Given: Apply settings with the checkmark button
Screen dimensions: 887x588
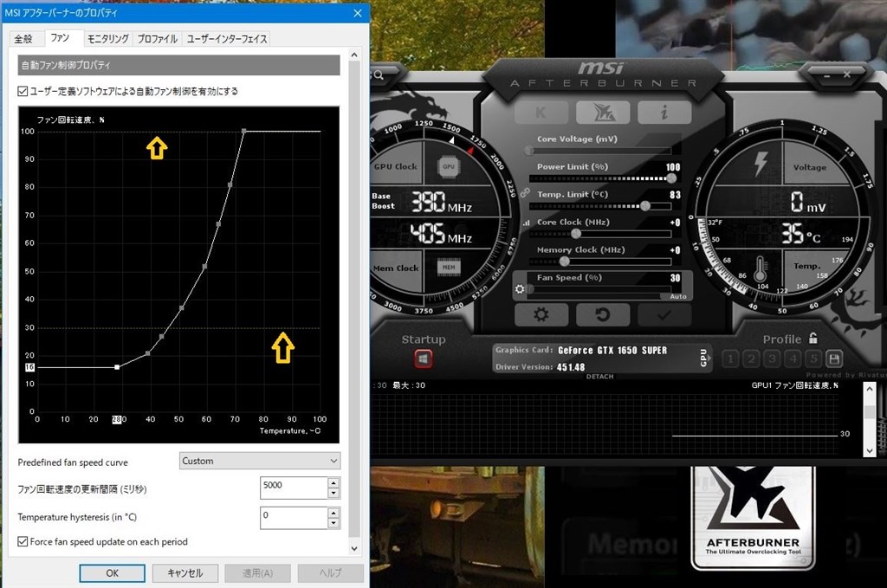Looking at the screenshot, I should pos(664,314).
